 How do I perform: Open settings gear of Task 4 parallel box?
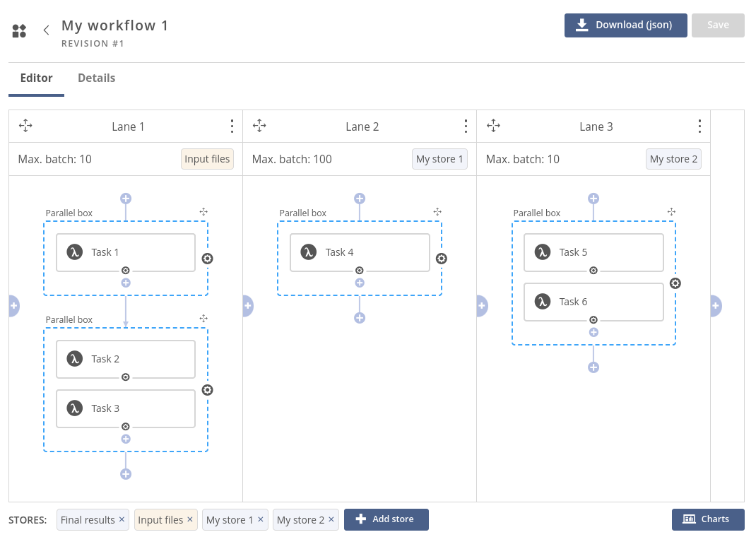[441, 259]
